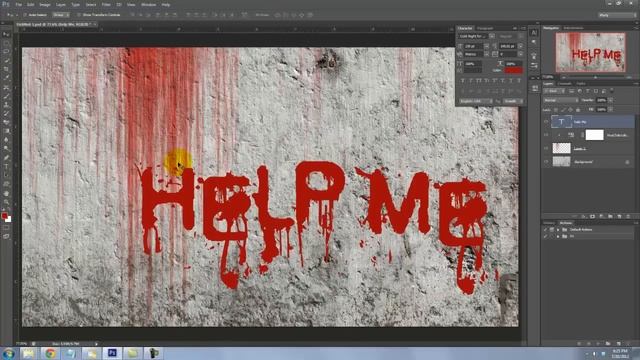Screen dimensions: 640x360
Task: Toggle Quick Mask mode icon
Action: click(x=6, y=228)
